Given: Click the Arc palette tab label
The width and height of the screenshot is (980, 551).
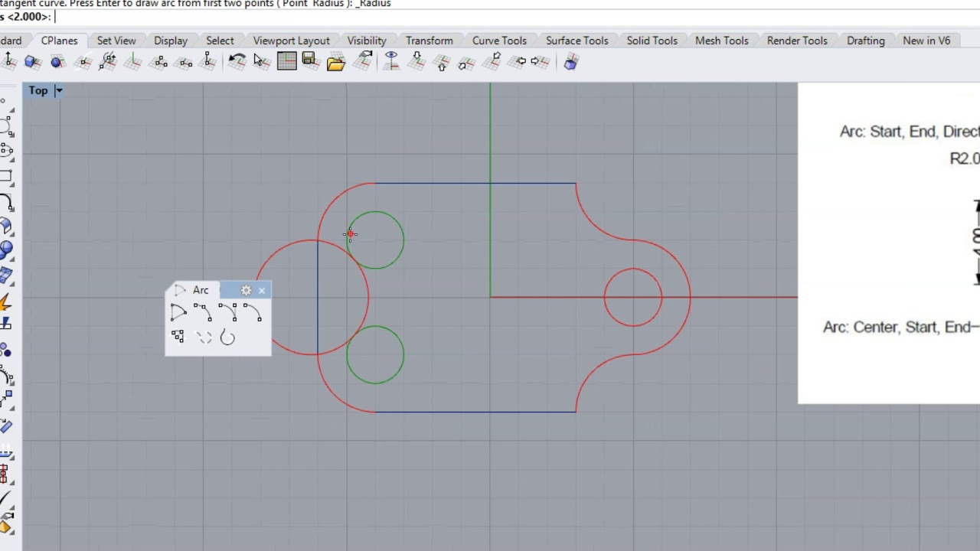Looking at the screenshot, I should 201,290.
